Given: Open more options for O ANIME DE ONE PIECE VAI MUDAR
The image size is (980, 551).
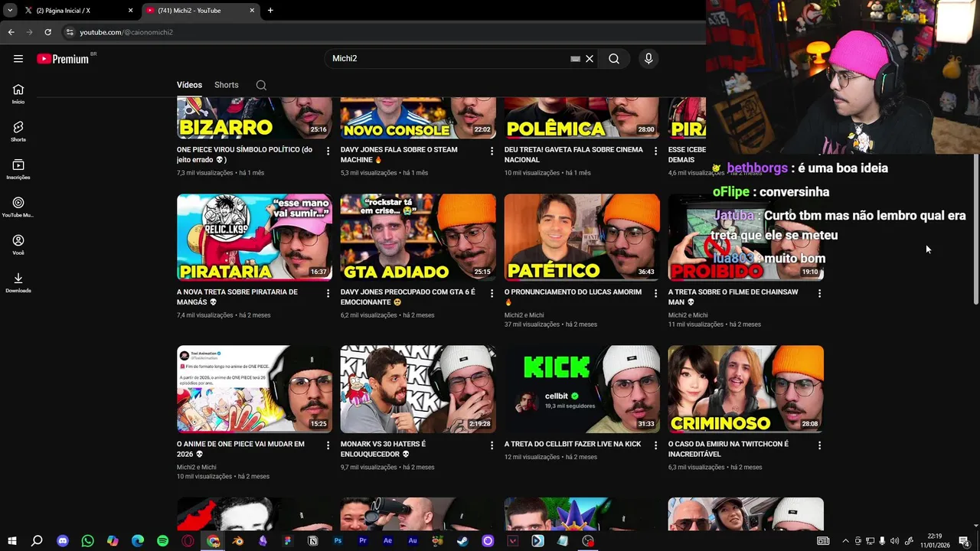Looking at the screenshot, I should tap(328, 445).
